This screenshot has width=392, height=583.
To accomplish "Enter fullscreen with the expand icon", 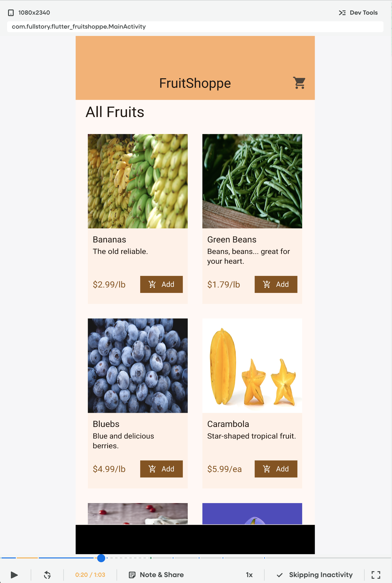I will [x=375, y=575].
